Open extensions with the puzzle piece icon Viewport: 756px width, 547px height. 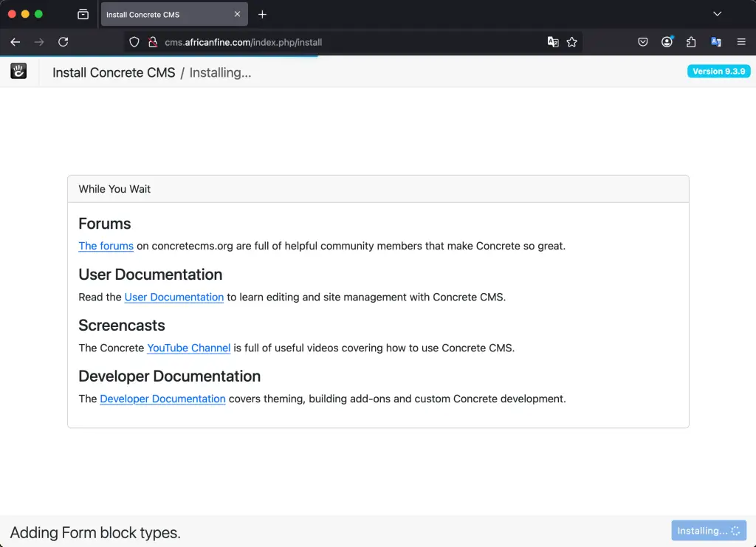click(691, 42)
